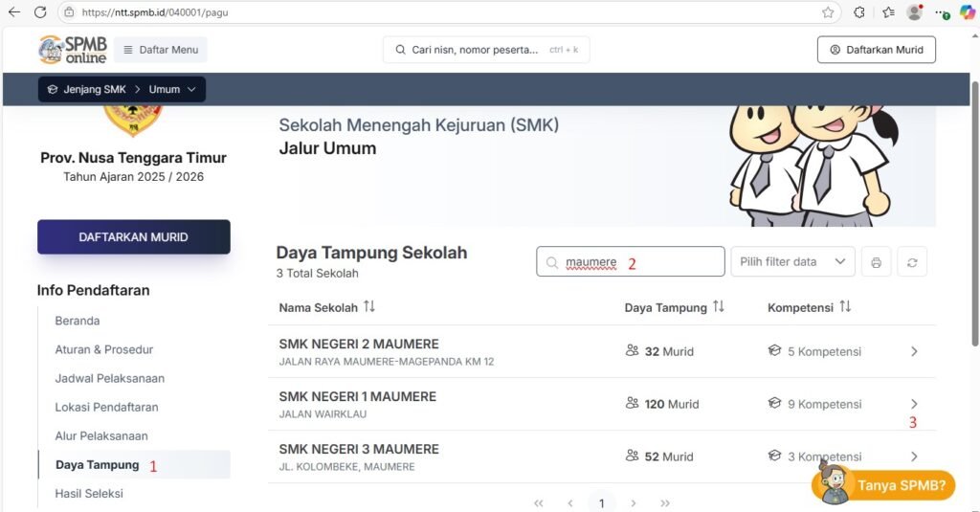Click into the maumere school search field
This screenshot has width=980, height=512.
click(x=630, y=261)
